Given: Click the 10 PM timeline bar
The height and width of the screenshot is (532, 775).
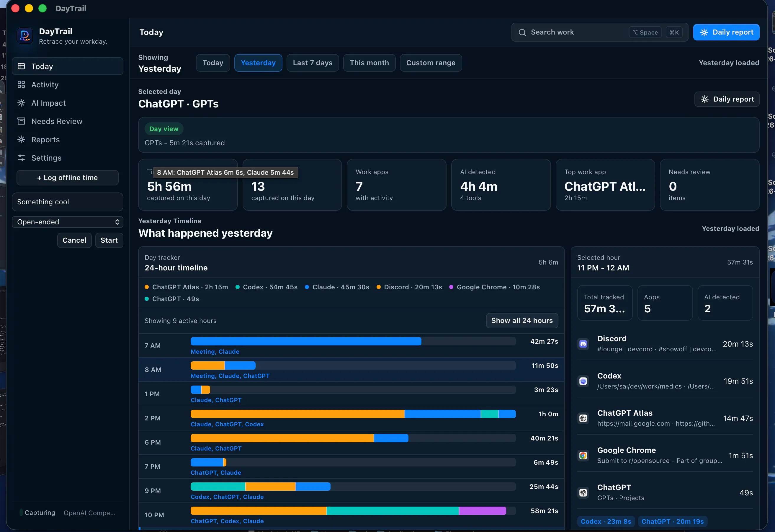Looking at the screenshot, I should pyautogui.click(x=353, y=511).
